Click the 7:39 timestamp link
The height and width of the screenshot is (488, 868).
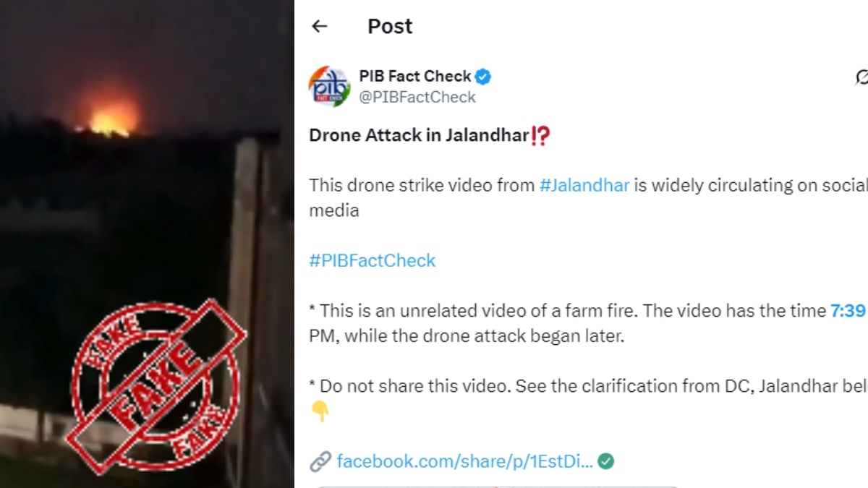click(x=848, y=311)
